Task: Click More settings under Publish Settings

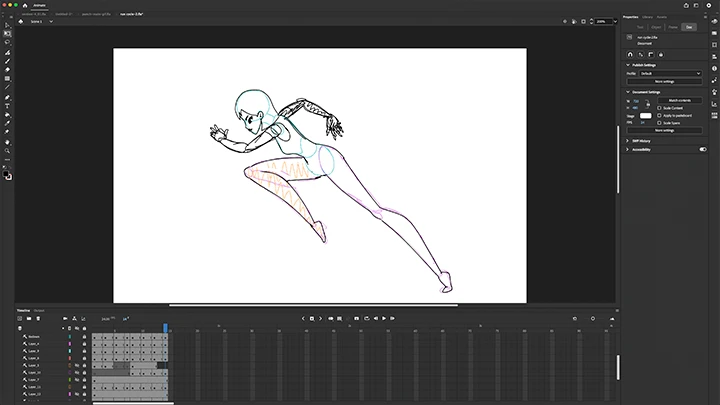Action: (664, 81)
